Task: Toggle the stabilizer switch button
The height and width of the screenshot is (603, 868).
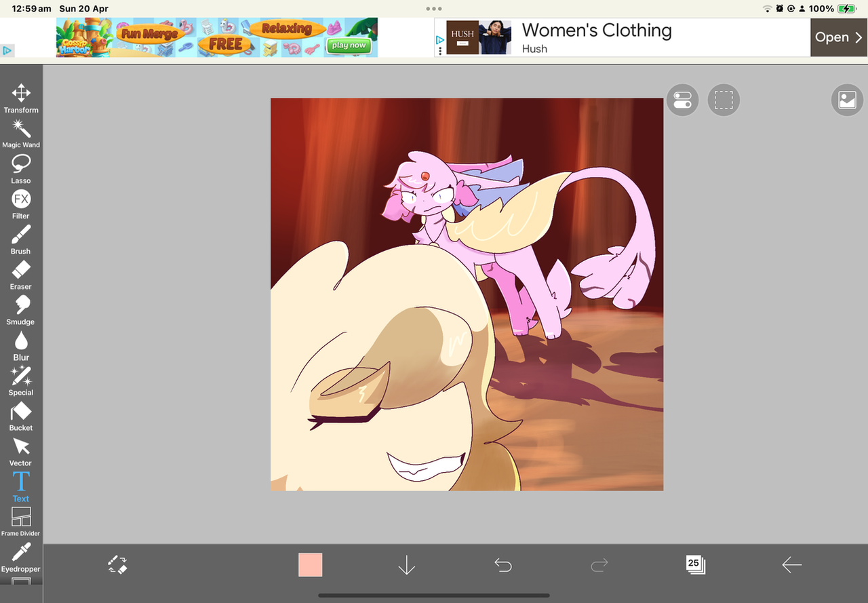Action: pos(683,100)
